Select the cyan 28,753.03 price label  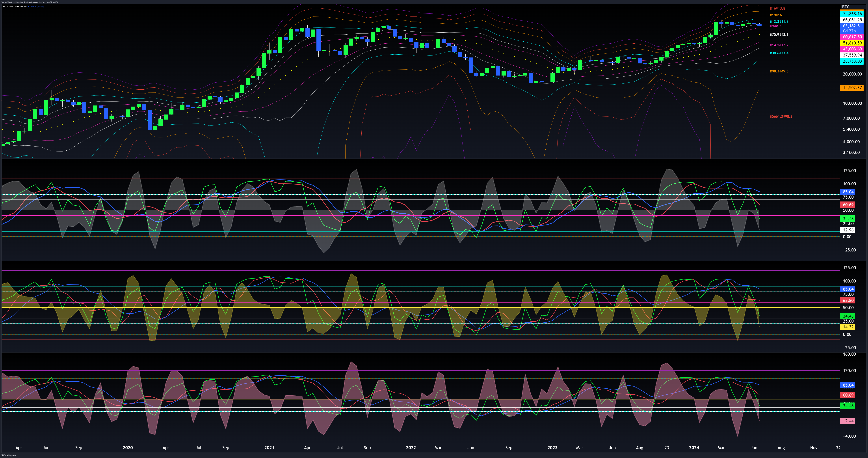[852, 61]
